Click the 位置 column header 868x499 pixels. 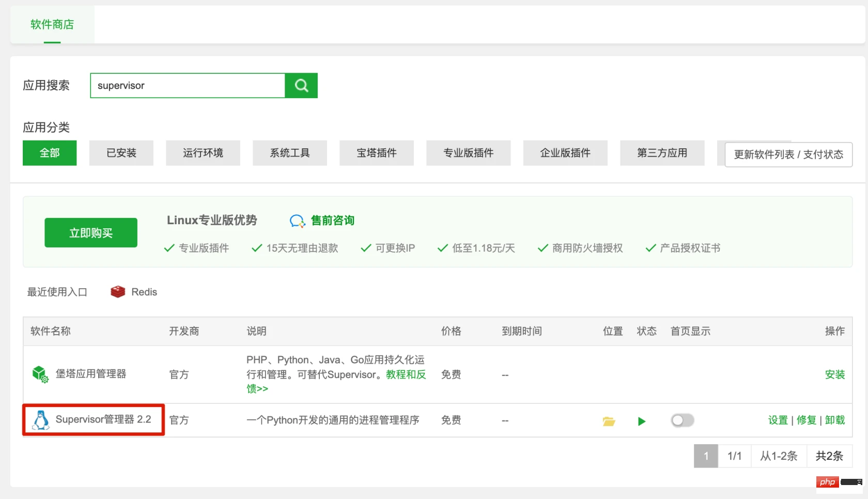click(613, 331)
